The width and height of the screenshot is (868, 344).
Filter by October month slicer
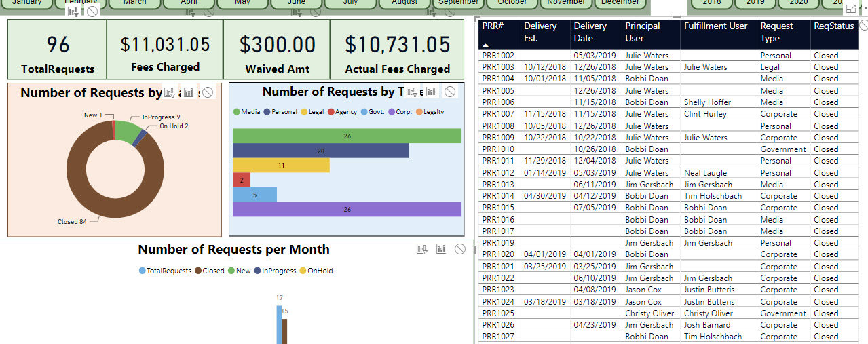[512, 3]
